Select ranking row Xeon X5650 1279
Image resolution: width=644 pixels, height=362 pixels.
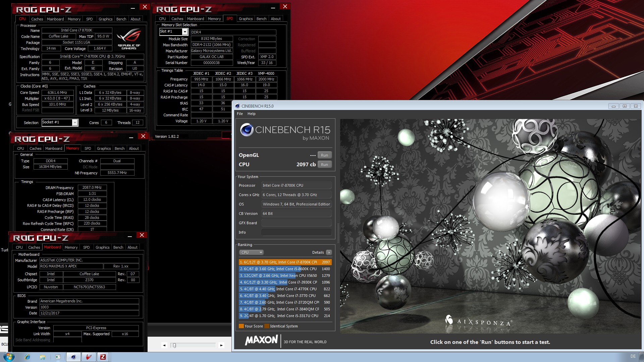pos(285,276)
